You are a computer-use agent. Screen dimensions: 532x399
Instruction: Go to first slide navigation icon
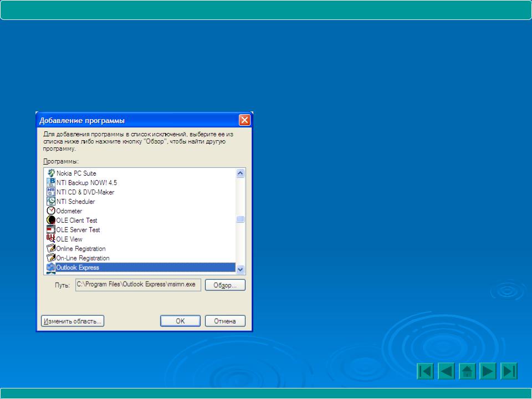pyautogui.click(x=425, y=371)
